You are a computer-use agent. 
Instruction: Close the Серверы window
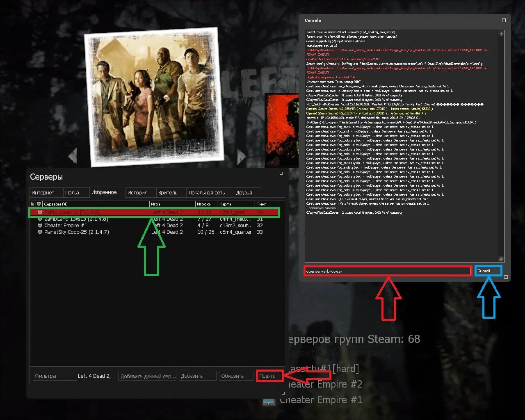[x=281, y=173]
